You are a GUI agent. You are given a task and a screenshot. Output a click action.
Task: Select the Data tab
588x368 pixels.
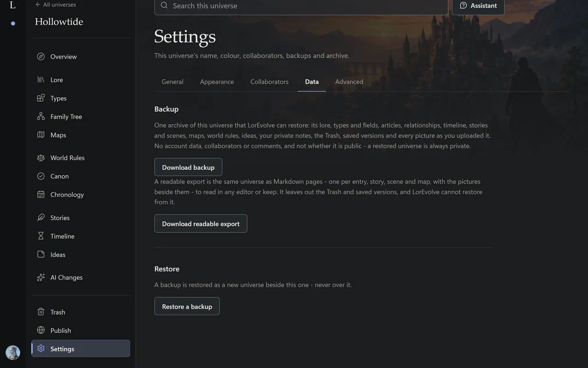[x=312, y=82]
